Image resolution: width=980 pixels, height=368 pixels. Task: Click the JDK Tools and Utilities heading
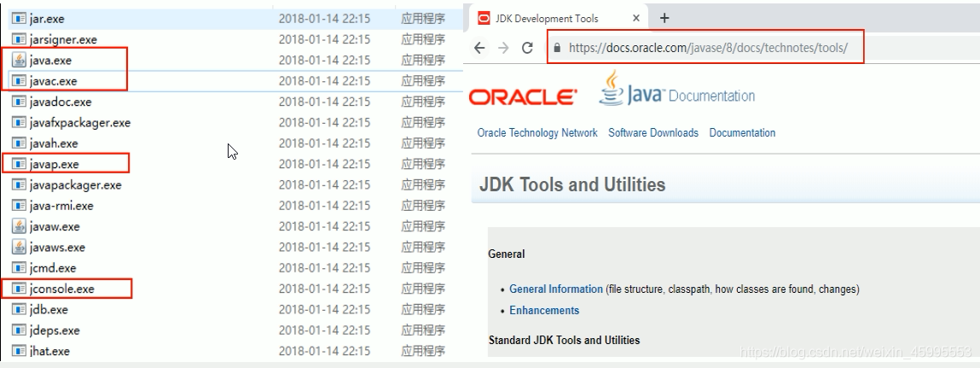point(572,184)
